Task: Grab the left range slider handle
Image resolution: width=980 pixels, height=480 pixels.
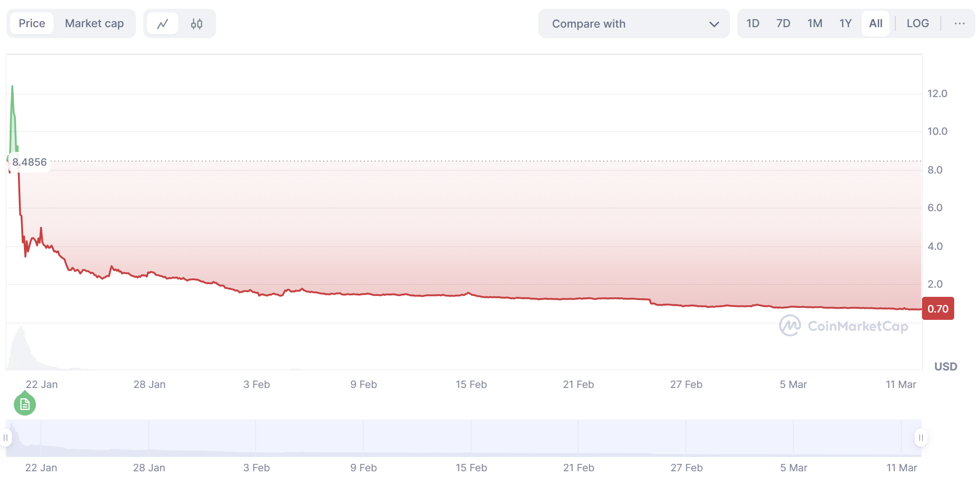Action: click(6, 438)
